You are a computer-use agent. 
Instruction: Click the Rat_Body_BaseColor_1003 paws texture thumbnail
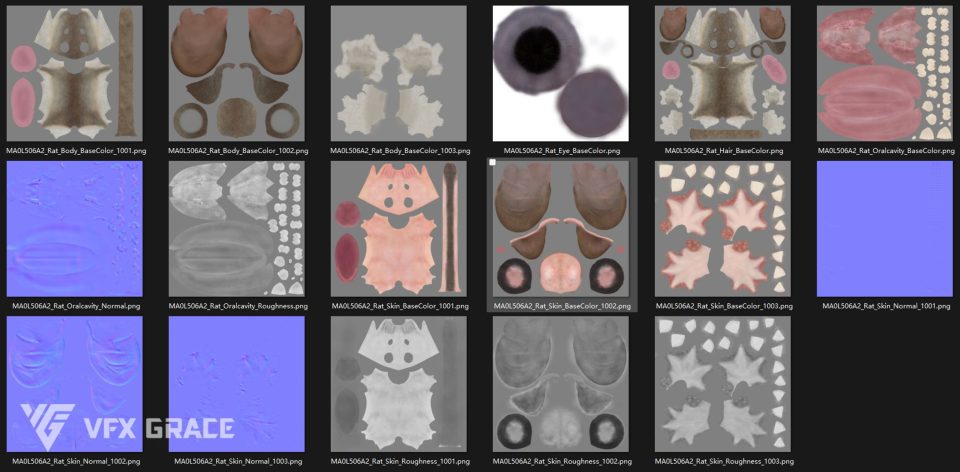399,73
